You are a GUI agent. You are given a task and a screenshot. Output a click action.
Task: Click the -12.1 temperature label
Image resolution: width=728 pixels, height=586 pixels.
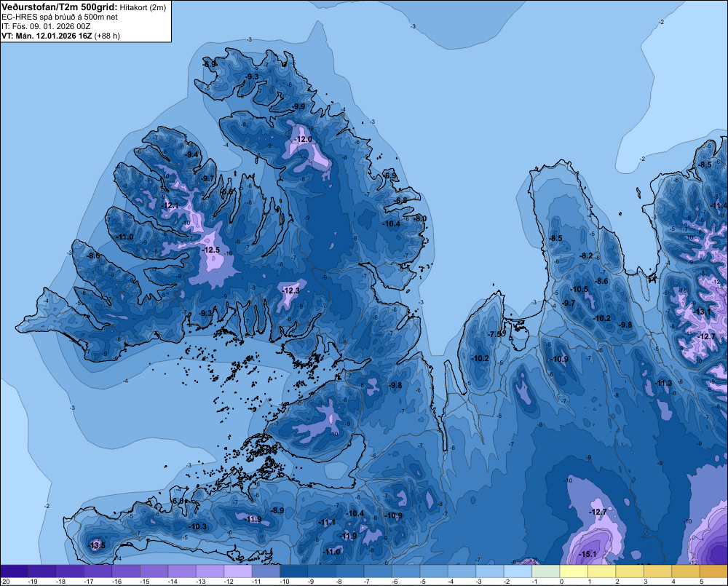(x=170, y=205)
